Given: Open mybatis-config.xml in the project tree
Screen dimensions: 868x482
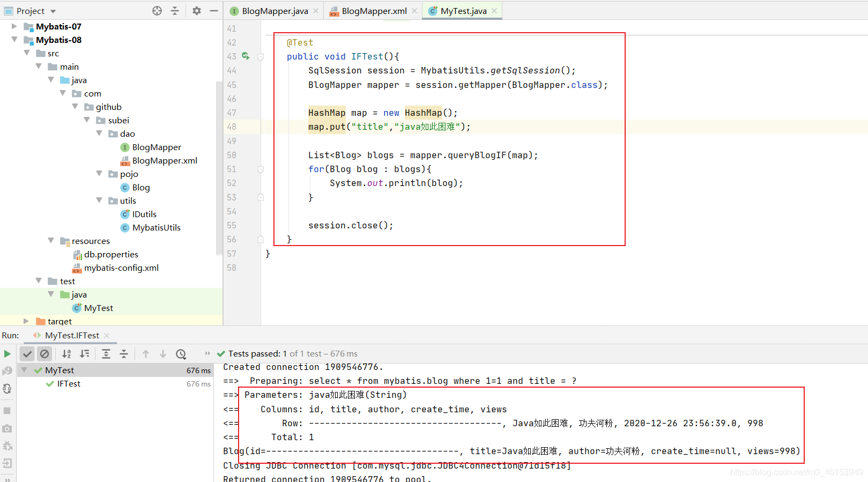Looking at the screenshot, I should [x=121, y=268].
